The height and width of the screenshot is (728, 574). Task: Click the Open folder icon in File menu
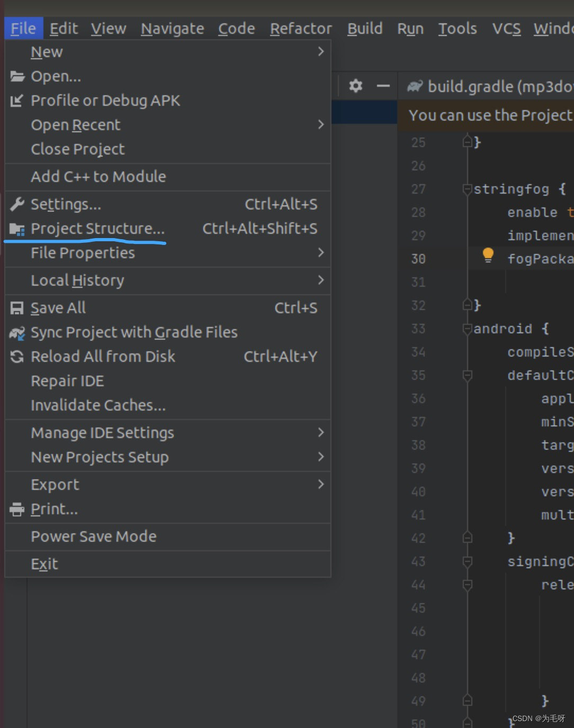17,76
